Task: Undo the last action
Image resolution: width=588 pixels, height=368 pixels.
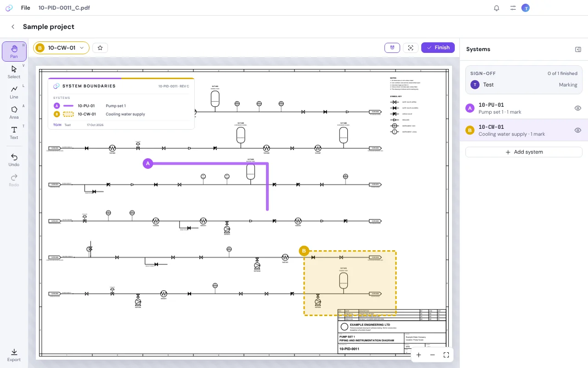Action: [14, 160]
